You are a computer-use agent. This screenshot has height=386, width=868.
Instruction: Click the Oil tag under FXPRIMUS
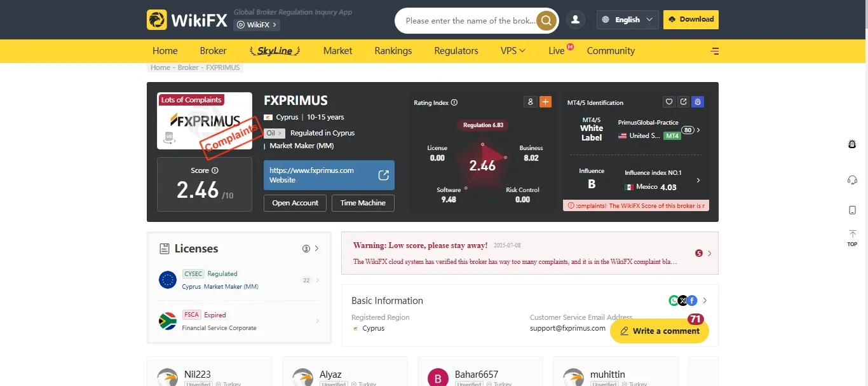(275, 133)
